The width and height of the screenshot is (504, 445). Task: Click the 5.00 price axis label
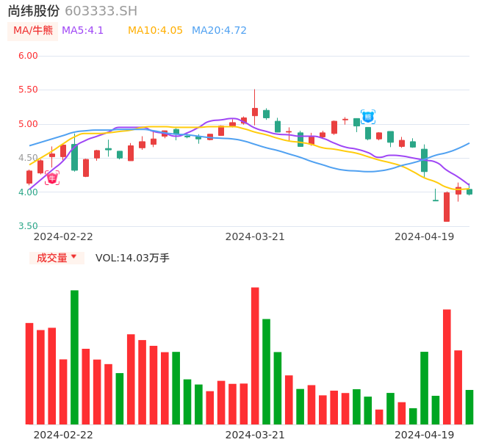[28, 124]
